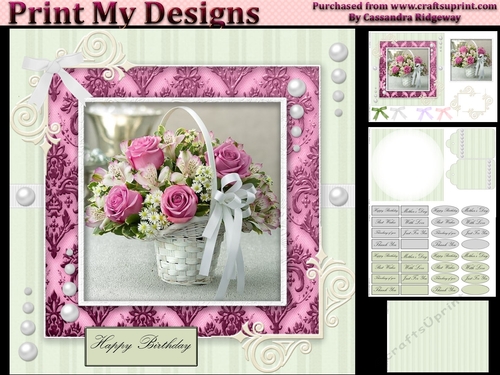Open the www.craftsuprint.com purchase link text
The width and height of the screenshot is (500, 375).
click(443, 6)
